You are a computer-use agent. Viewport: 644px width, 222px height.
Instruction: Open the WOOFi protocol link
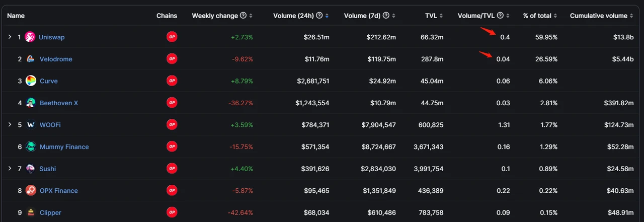50,125
